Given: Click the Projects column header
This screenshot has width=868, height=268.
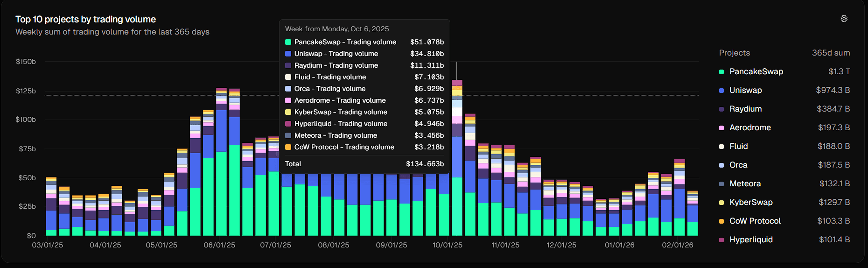Looking at the screenshot, I should [x=735, y=53].
